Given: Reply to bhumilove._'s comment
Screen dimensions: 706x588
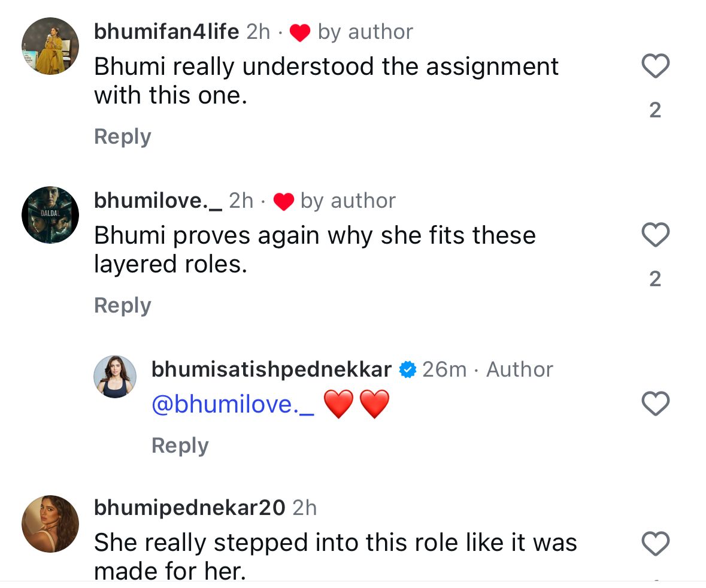Looking at the screenshot, I should pyautogui.click(x=123, y=305).
